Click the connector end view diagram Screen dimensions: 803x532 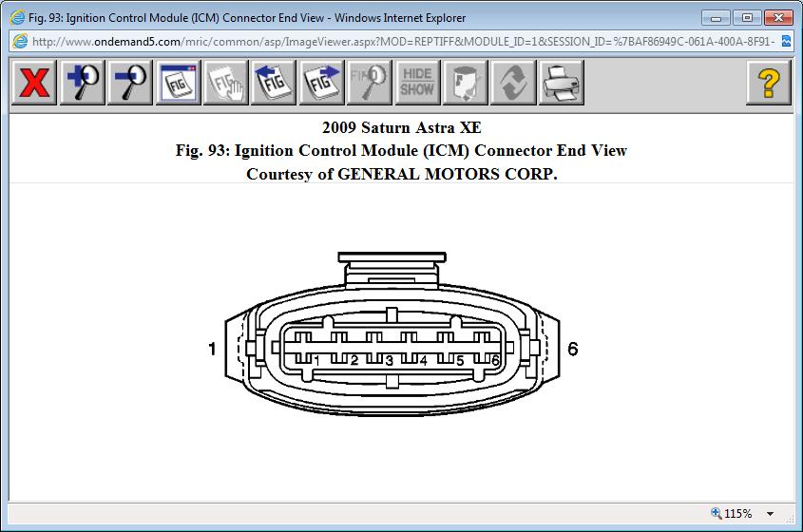point(392,333)
